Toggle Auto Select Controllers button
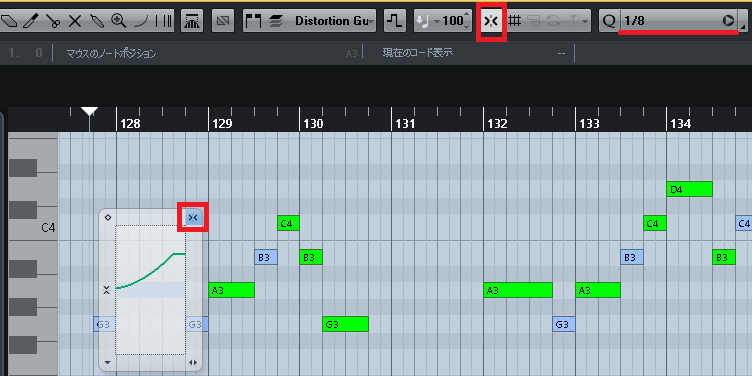This screenshot has width=752, height=376. (x=192, y=21)
